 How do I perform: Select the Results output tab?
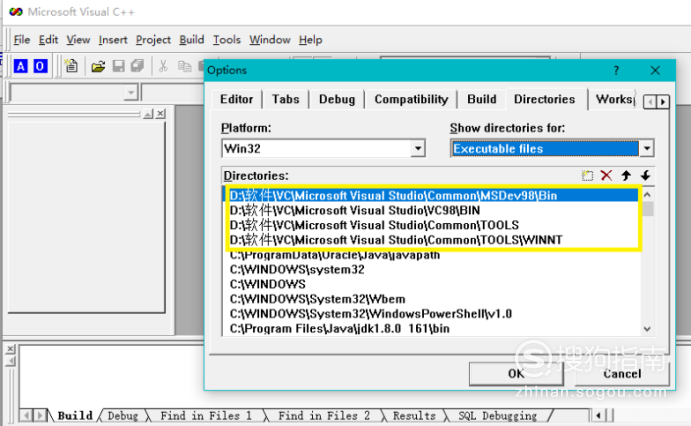click(414, 415)
